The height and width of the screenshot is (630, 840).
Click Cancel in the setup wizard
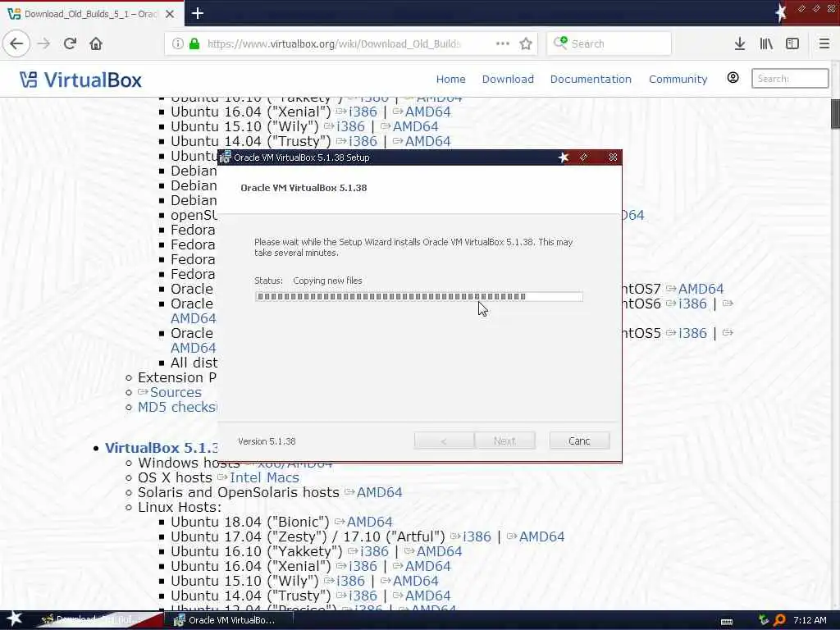[x=579, y=441]
